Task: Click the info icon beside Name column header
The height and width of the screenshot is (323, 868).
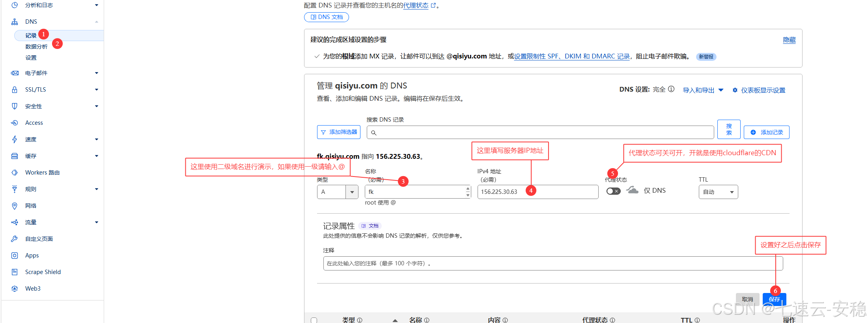Action: tap(427, 320)
